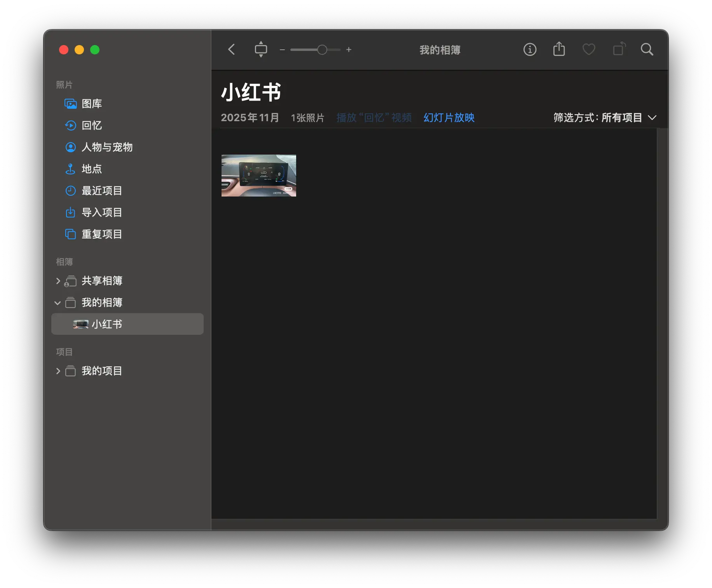
Task: Expand the 我的项目 section
Action: point(58,371)
